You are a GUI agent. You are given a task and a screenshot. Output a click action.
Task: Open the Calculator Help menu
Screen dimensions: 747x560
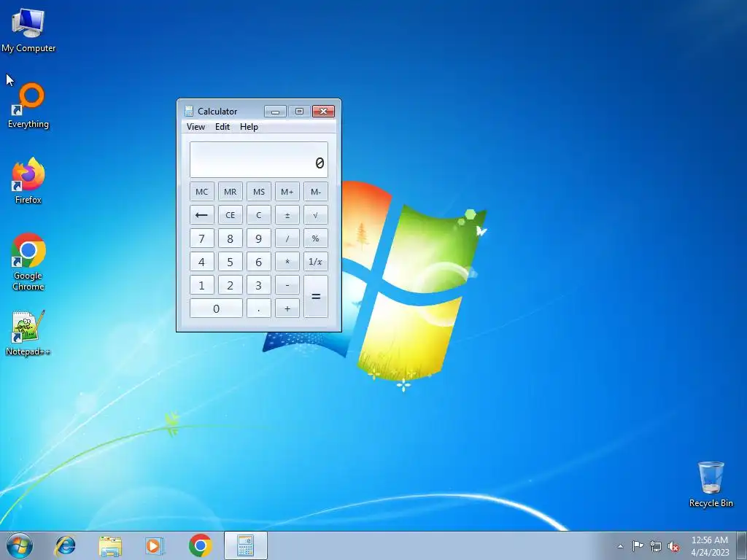[249, 127]
